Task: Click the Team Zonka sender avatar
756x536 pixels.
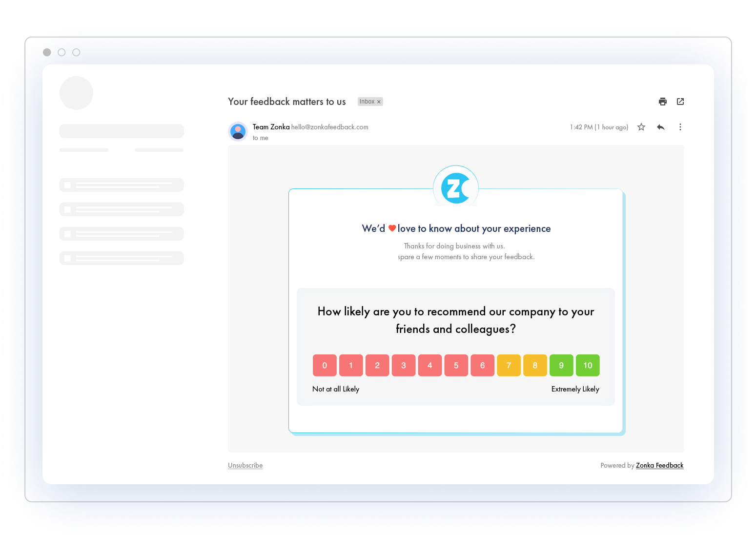Action: (238, 131)
